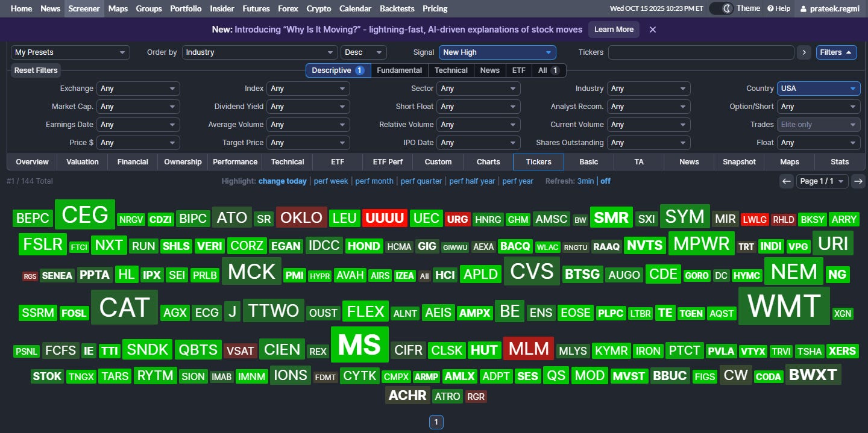The image size is (868, 433).
Task: Click Reset Filters button
Action: coord(36,70)
